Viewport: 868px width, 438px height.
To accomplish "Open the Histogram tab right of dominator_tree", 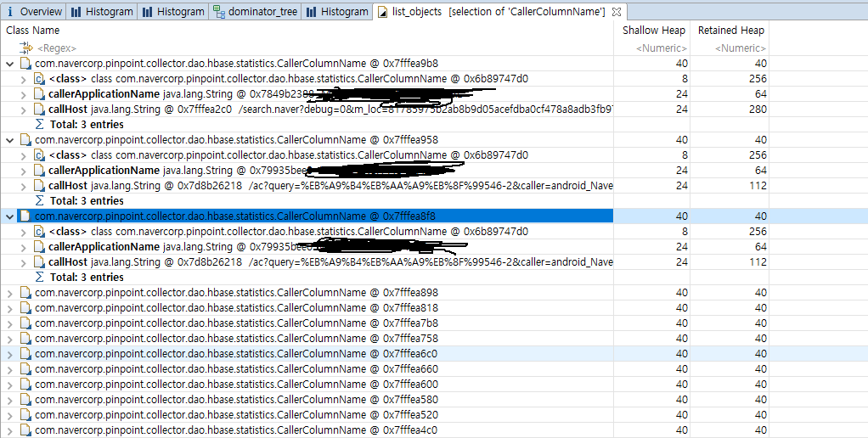I will (x=338, y=11).
